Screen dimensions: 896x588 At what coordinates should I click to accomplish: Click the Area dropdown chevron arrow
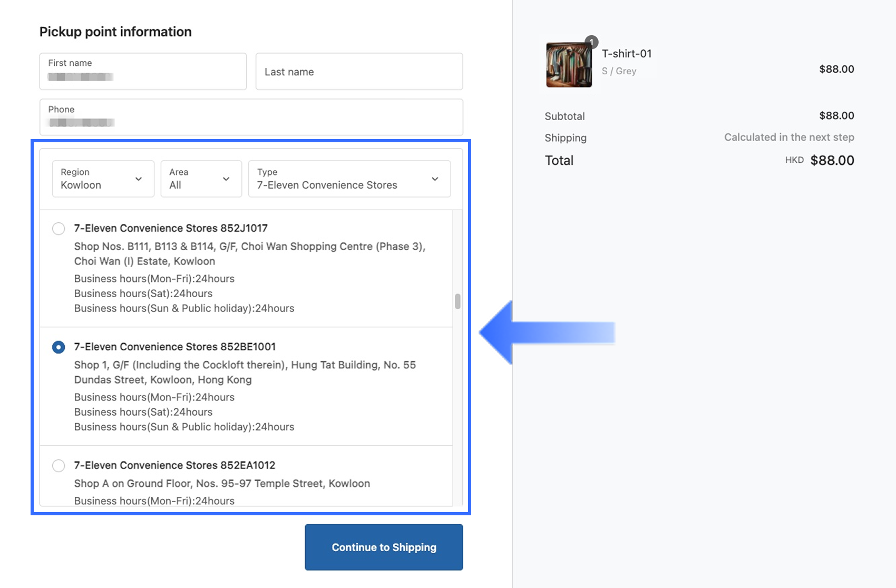(226, 179)
